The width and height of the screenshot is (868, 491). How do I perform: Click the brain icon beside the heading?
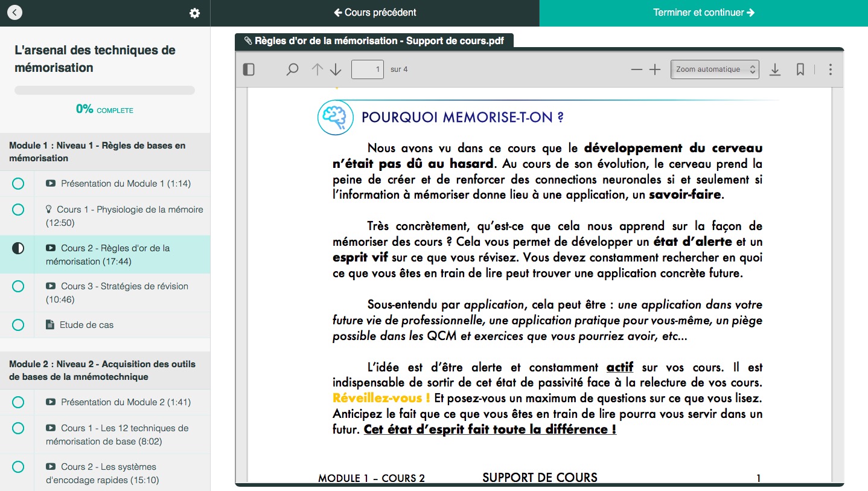click(x=336, y=117)
